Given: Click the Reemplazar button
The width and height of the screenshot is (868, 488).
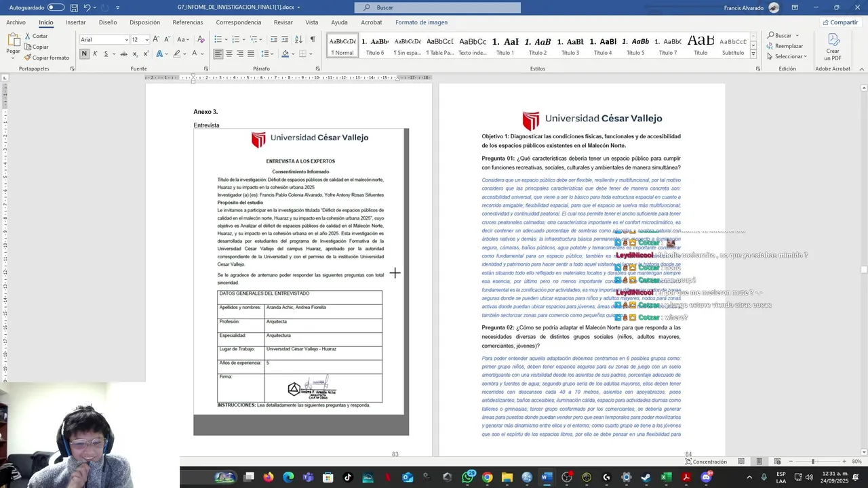Looking at the screenshot, I should (785, 46).
